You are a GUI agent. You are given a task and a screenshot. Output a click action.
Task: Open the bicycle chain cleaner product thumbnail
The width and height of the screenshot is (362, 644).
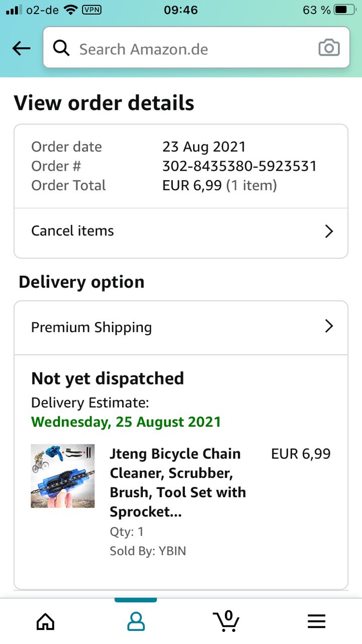(x=63, y=476)
